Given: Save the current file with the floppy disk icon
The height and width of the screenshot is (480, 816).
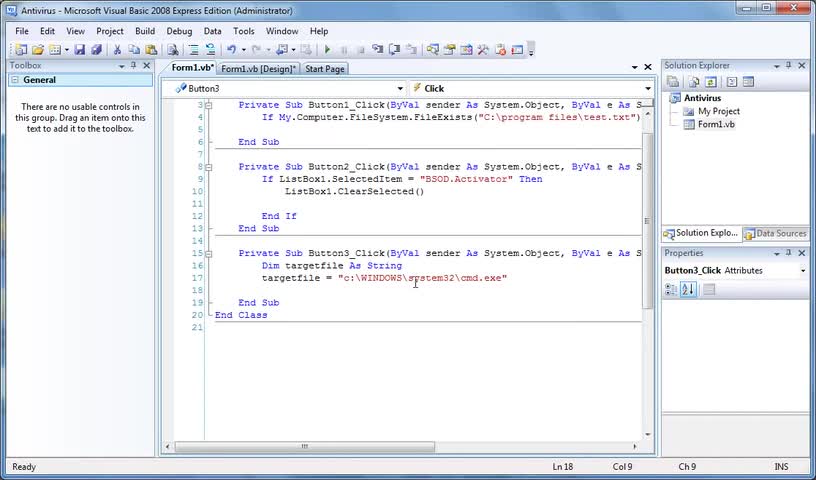Looking at the screenshot, I should click(80, 49).
